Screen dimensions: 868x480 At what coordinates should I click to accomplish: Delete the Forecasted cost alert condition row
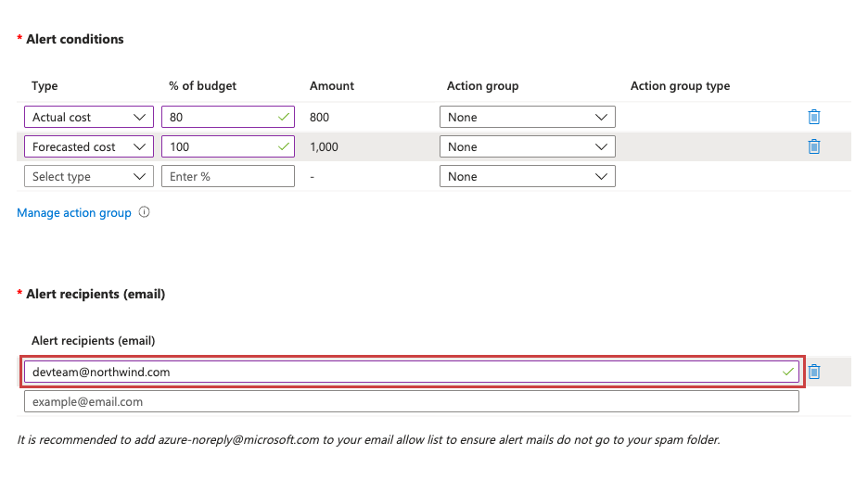[x=814, y=147]
